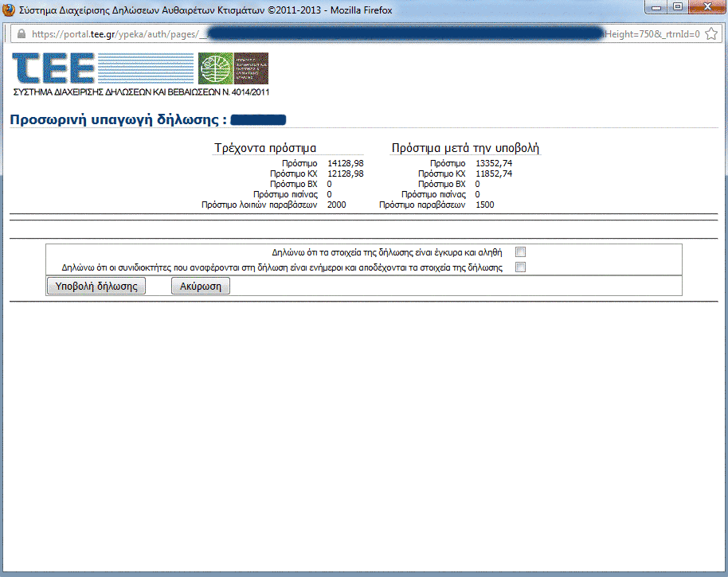Bookmark this page with the star icon
The height and width of the screenshot is (577, 728).
tap(711, 34)
